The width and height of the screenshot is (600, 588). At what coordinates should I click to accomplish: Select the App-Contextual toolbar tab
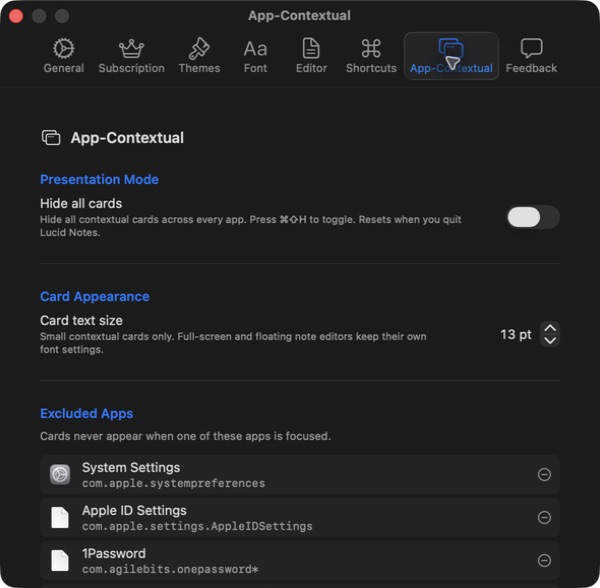click(451, 56)
